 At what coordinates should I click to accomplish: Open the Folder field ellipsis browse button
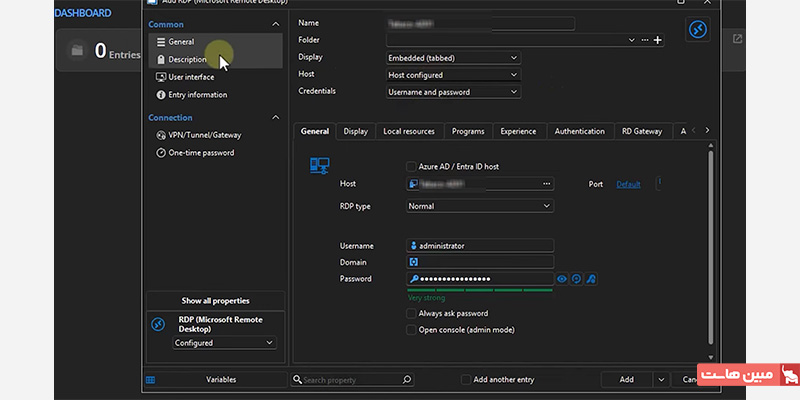(645, 40)
